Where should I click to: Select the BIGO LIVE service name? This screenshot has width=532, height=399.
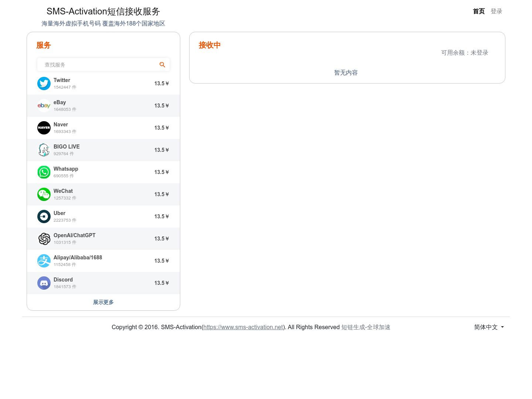pyautogui.click(x=66, y=147)
